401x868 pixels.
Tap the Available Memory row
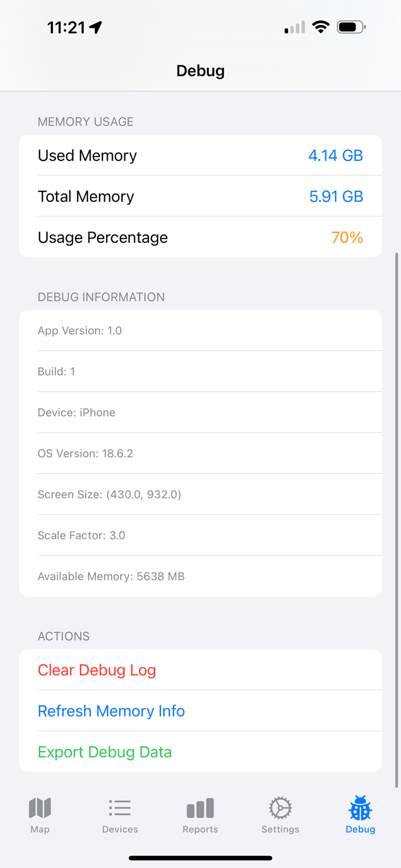click(200, 576)
